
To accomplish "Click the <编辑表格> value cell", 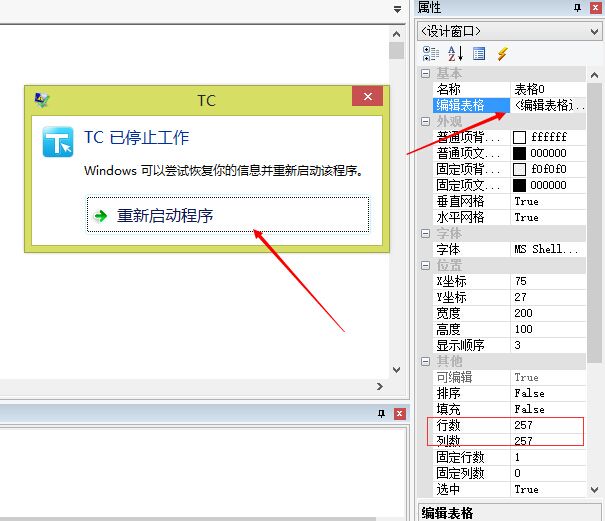I will (548, 105).
